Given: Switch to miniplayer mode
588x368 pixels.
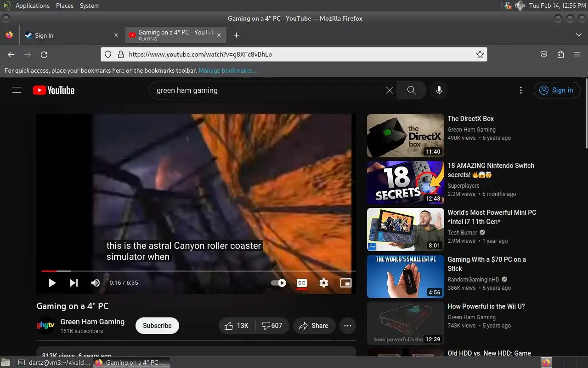Looking at the screenshot, I should click(x=346, y=283).
